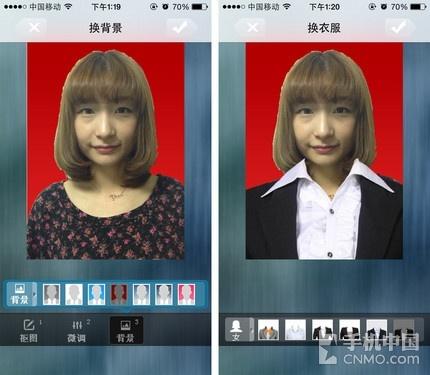Choose the gray background swatch
The width and height of the screenshot is (430, 375).
51,294
